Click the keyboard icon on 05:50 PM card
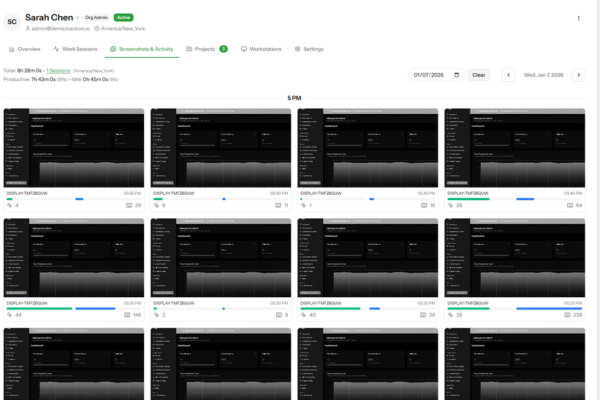 coord(278,206)
